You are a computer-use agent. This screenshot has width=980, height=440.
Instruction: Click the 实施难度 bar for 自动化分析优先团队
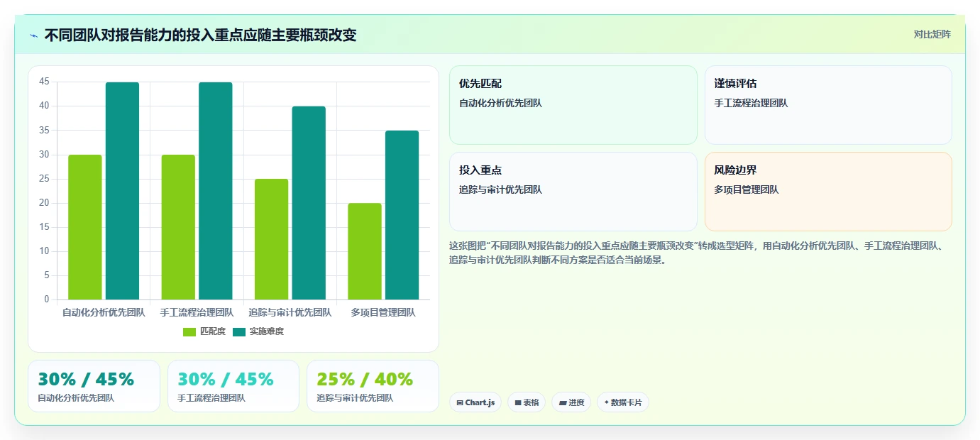(x=122, y=191)
